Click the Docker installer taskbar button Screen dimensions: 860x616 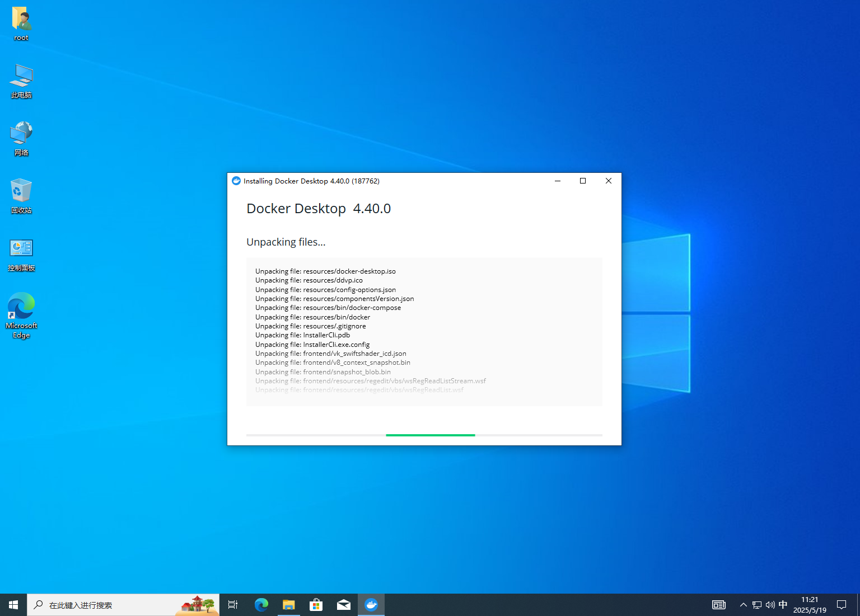tap(371, 605)
